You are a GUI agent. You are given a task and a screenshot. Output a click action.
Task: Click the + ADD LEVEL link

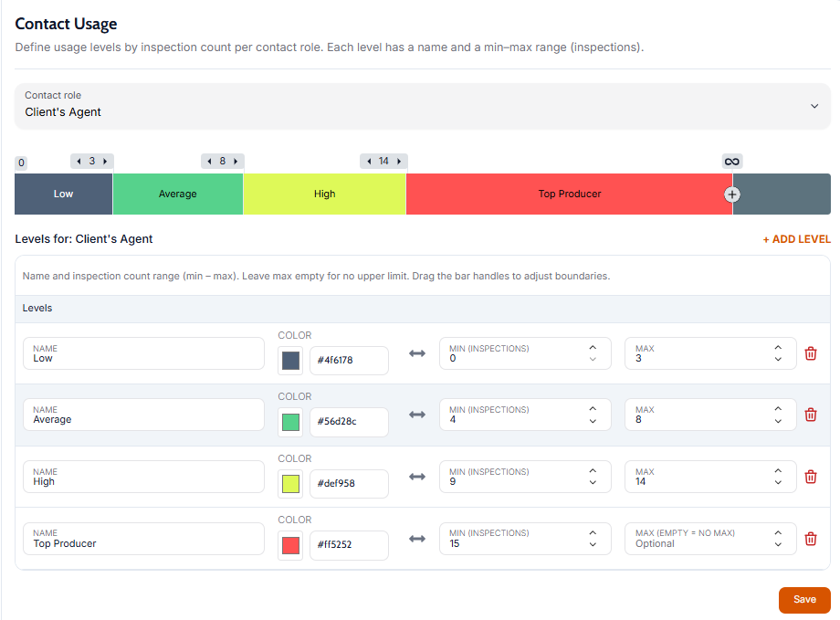[x=796, y=239]
